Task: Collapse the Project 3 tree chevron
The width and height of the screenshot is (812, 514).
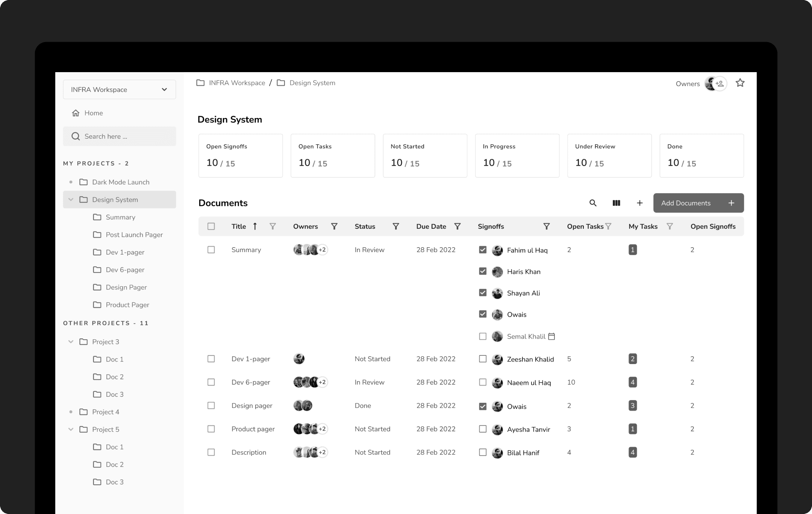Action: (71, 342)
